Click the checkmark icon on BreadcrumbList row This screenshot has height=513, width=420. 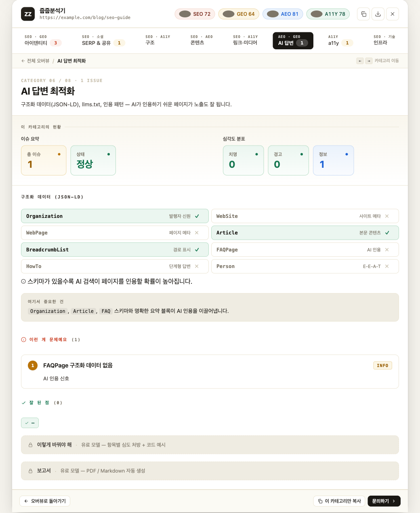(197, 250)
